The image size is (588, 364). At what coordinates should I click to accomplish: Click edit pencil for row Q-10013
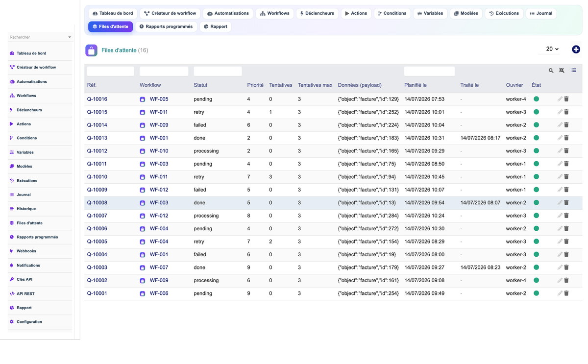[560, 138]
